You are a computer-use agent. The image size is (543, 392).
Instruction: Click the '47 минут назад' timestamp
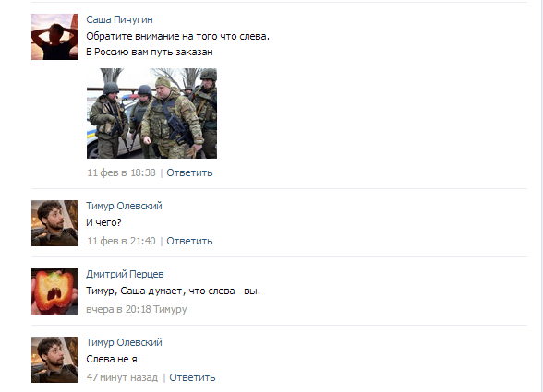(122, 377)
